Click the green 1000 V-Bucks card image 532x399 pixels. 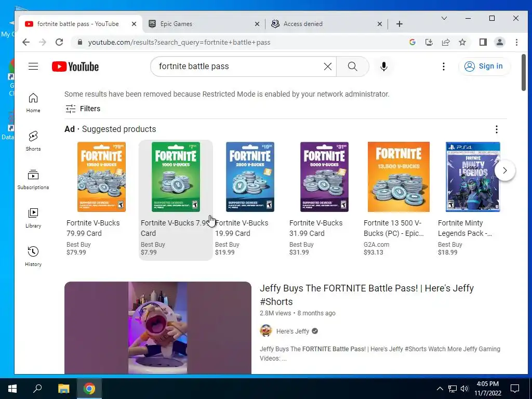tap(176, 177)
